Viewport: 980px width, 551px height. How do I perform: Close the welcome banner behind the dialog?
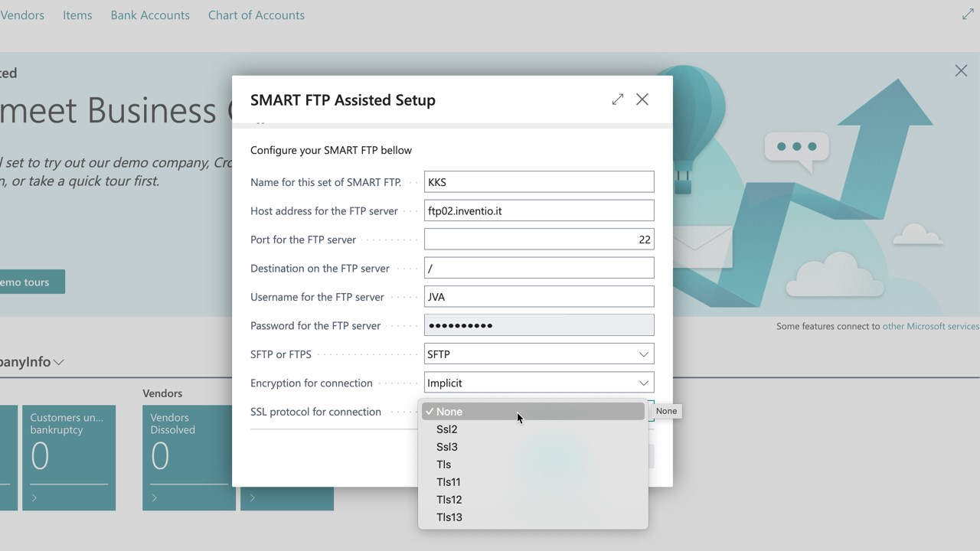point(961,71)
